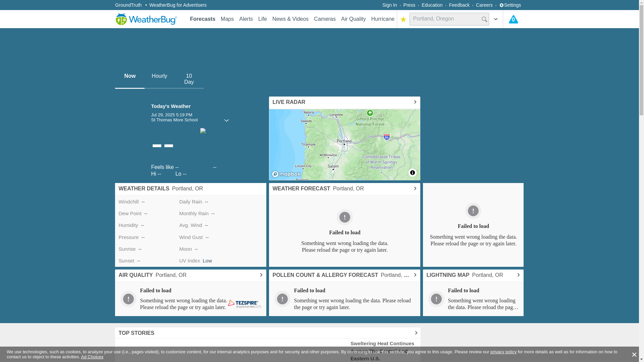Open the Forecasts menu
This screenshot has height=362, width=644.
click(x=203, y=19)
